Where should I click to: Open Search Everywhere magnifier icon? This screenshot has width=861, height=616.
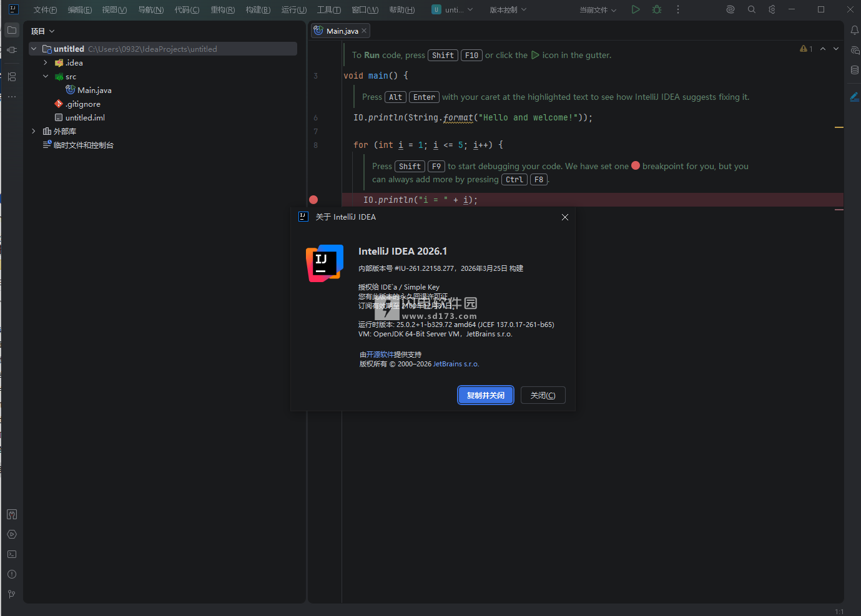[752, 9]
